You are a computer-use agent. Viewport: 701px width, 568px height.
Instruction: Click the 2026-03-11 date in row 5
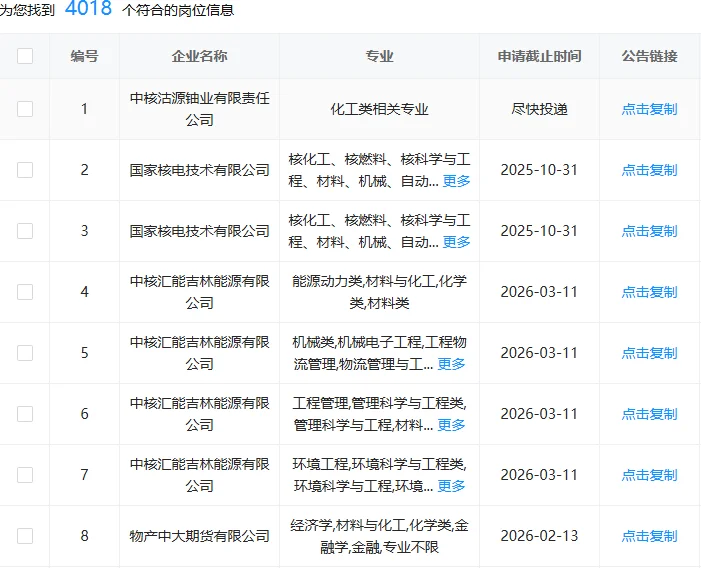(539, 353)
